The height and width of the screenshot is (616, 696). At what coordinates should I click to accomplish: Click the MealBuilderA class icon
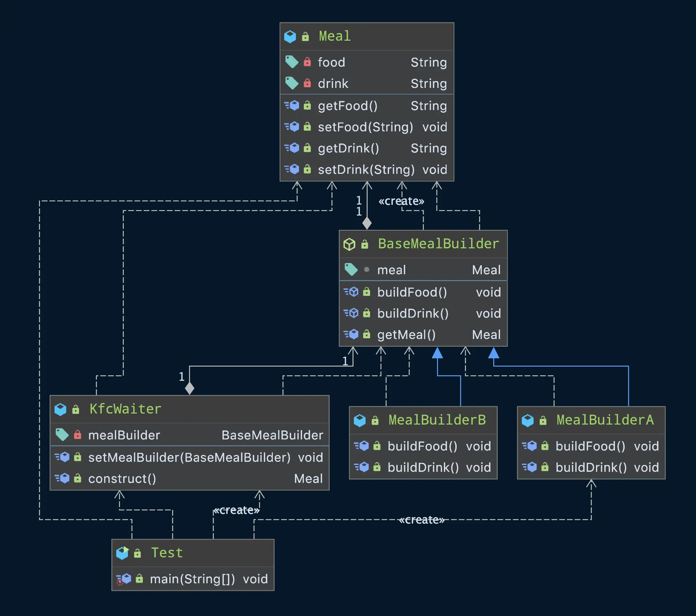pyautogui.click(x=527, y=420)
